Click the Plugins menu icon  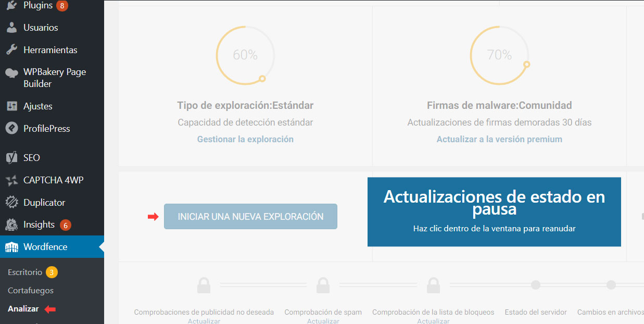tap(11, 5)
